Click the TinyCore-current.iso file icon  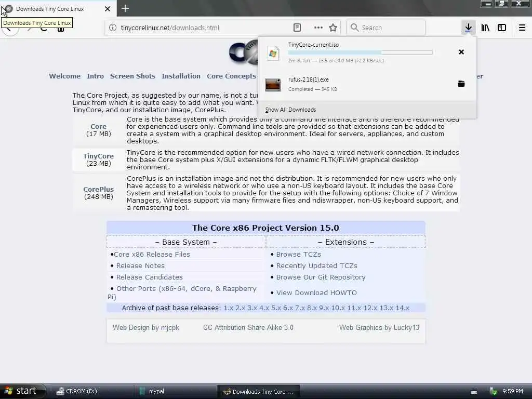point(273,53)
